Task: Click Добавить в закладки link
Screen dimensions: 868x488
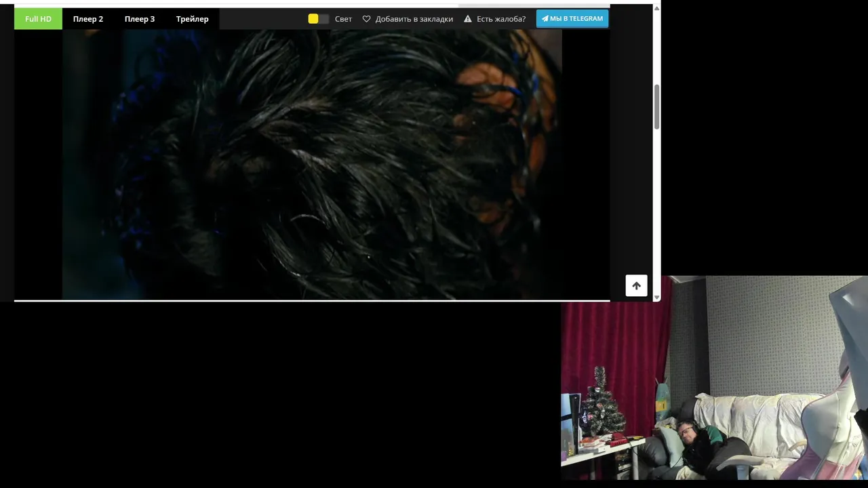Action: point(414,19)
